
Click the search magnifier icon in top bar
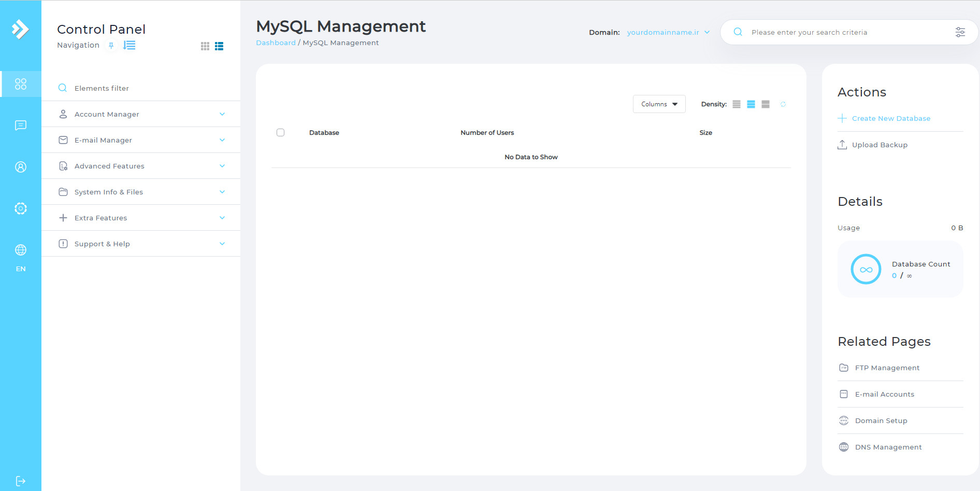(x=738, y=32)
